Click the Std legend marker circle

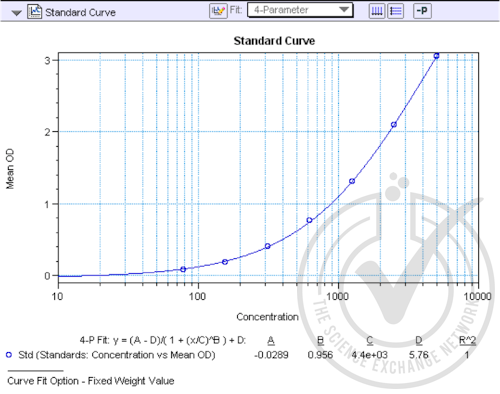click(x=9, y=355)
